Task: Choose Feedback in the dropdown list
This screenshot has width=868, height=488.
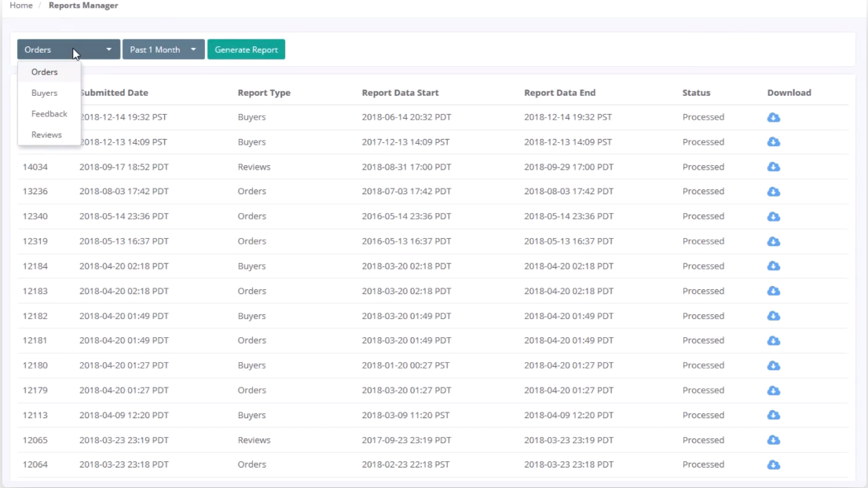Action: pos(49,114)
